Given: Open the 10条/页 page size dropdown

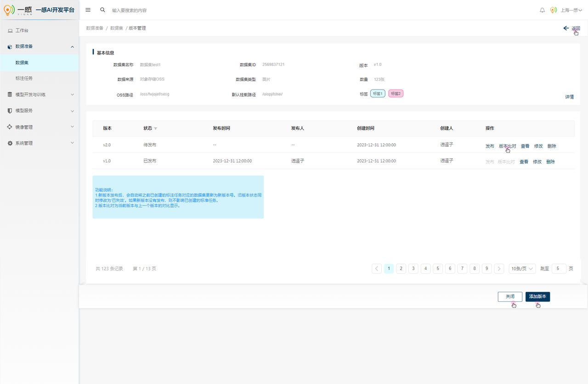Looking at the screenshot, I should 522,269.
